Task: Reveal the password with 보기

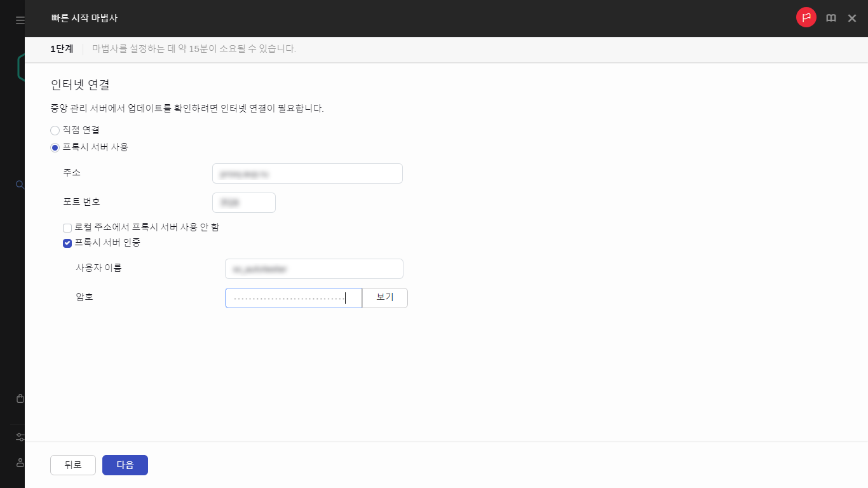Action: [x=384, y=297]
